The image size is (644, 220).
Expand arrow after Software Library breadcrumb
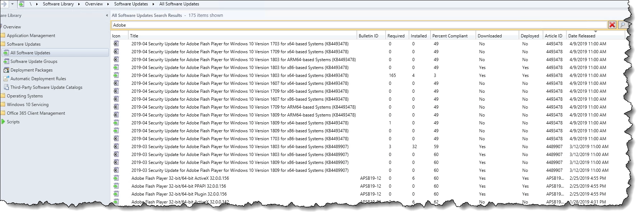tap(79, 4)
